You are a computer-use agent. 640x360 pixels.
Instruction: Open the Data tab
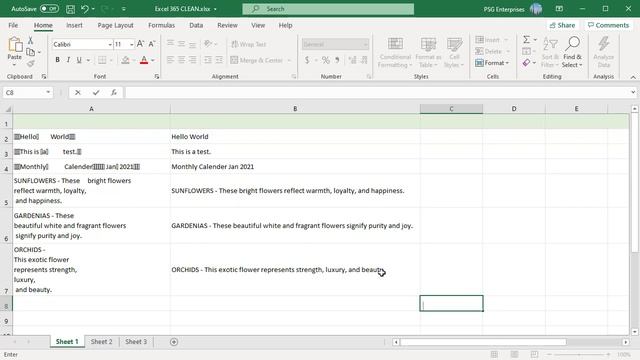(196, 25)
